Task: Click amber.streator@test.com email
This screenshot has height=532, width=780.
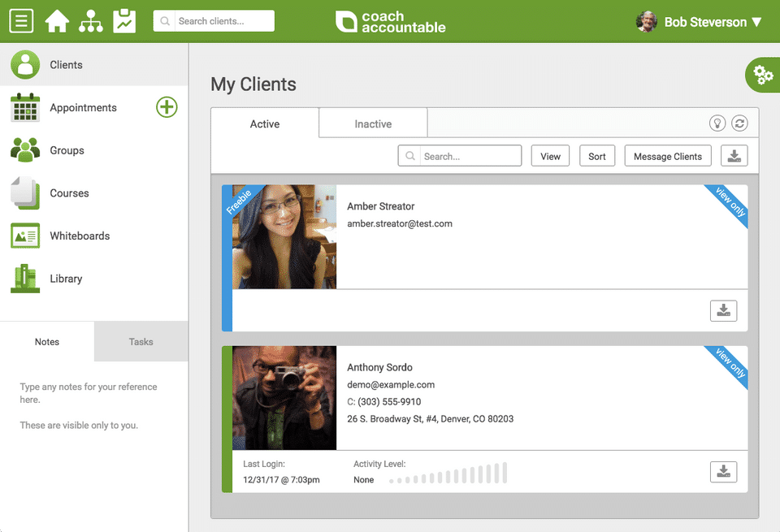Action: coord(400,223)
